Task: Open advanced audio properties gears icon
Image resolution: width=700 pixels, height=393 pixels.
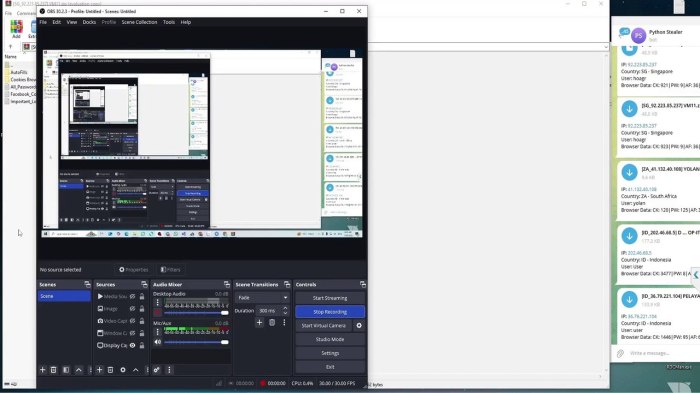Action: point(157,370)
